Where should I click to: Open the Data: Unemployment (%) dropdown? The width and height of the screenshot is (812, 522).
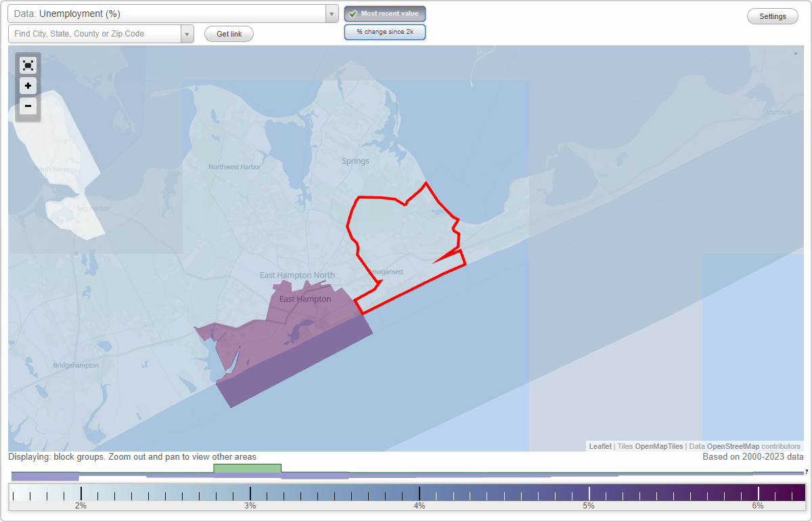[x=169, y=13]
